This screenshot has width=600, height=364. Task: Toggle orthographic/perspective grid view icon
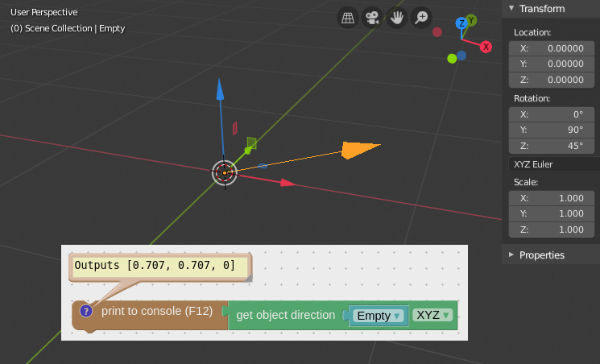[x=348, y=18]
